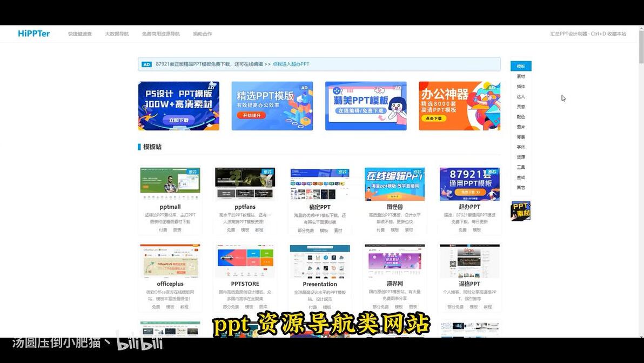Open the 超办PPT site thumbnail
The image size is (644, 363).
coord(469,184)
